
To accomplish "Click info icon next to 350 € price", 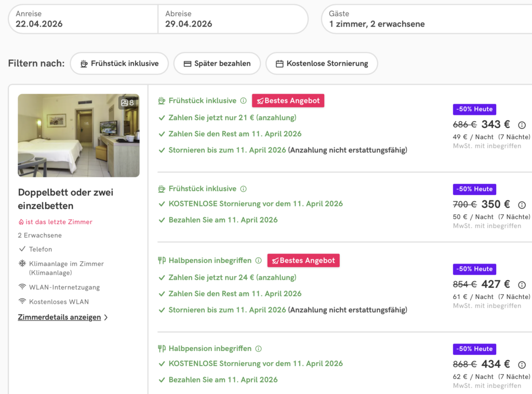I will coord(522,205).
